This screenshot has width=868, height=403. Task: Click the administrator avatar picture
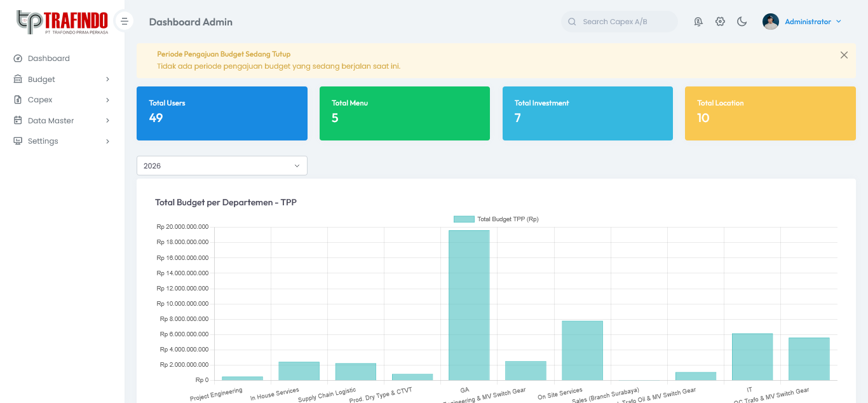pyautogui.click(x=770, y=22)
